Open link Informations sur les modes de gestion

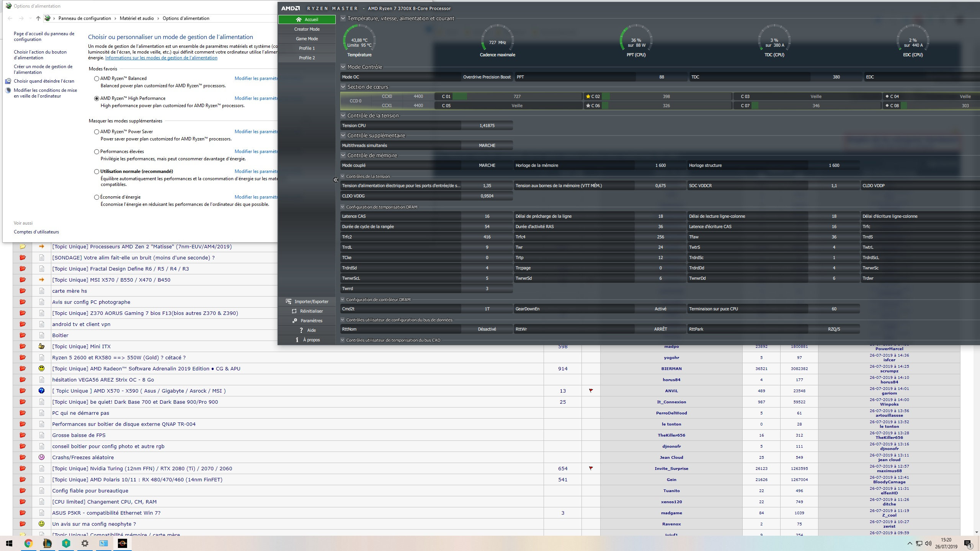161,58
